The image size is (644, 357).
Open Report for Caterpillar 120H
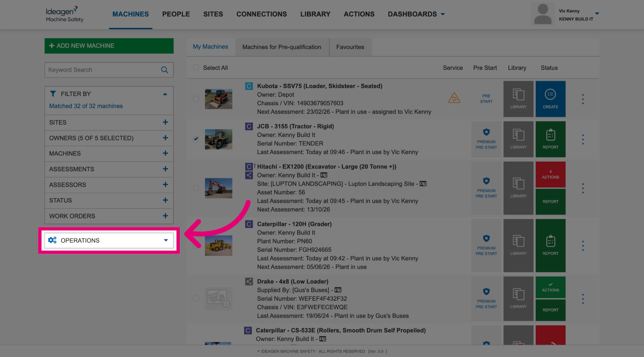[x=550, y=246]
